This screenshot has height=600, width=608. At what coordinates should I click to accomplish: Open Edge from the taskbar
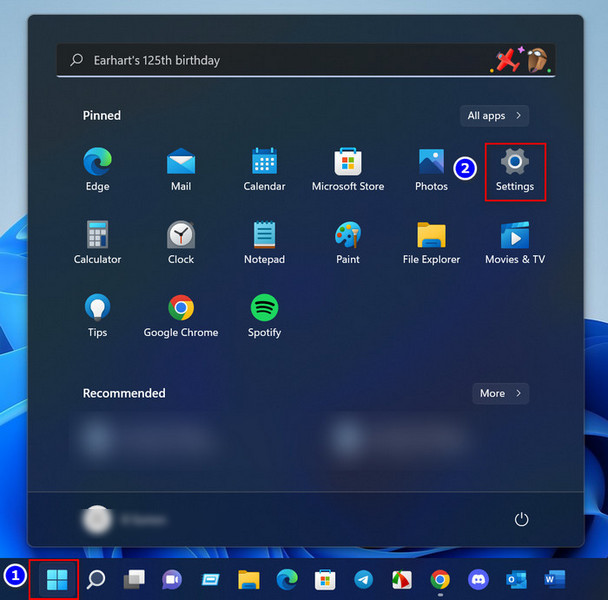(x=287, y=579)
